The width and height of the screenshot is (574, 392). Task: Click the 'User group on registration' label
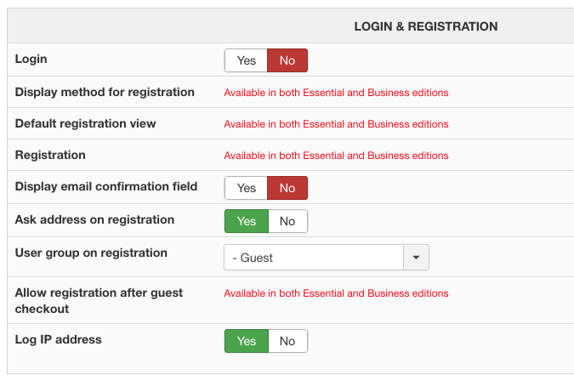pos(91,253)
